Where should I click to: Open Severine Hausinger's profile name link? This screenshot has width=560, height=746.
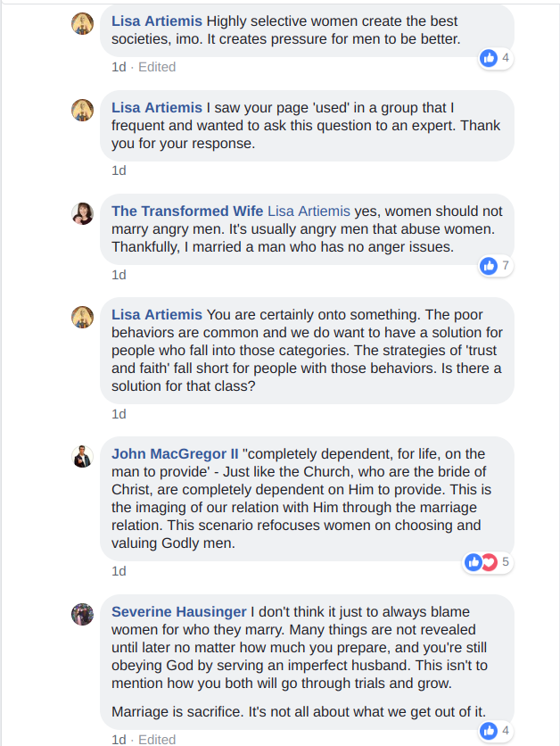pyautogui.click(x=179, y=611)
